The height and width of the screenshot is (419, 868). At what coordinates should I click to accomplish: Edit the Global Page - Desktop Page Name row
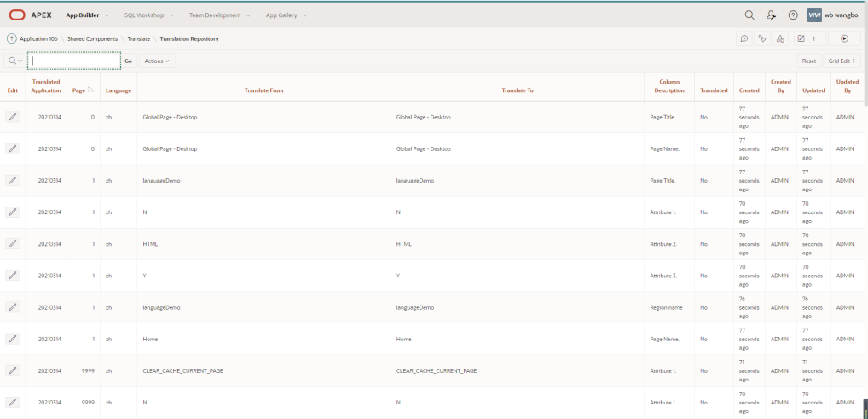click(13, 148)
